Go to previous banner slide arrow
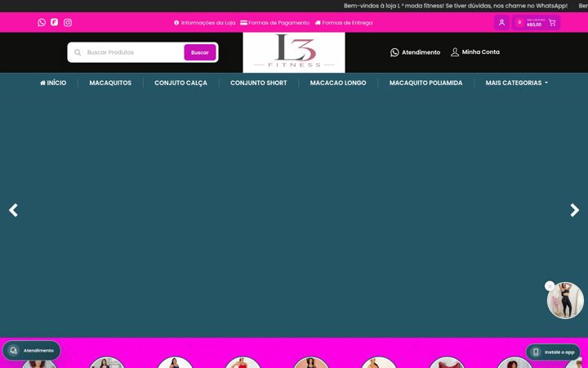The height and width of the screenshot is (368, 588). (x=14, y=210)
